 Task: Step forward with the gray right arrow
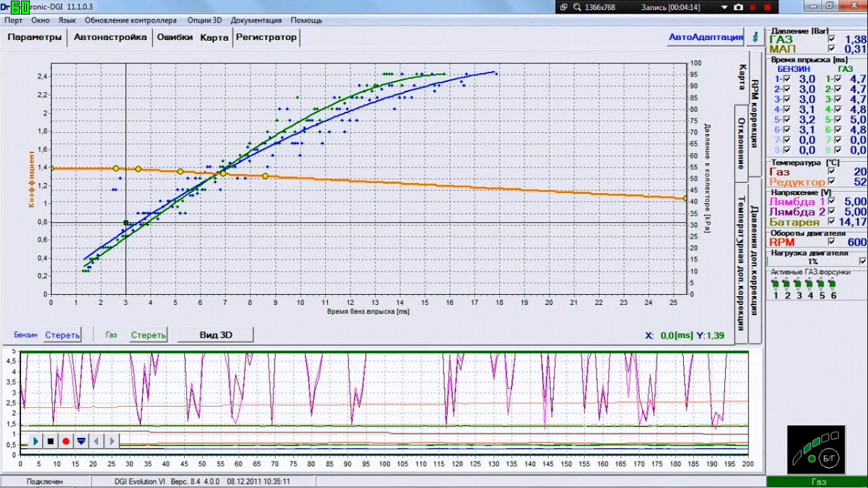(x=112, y=440)
